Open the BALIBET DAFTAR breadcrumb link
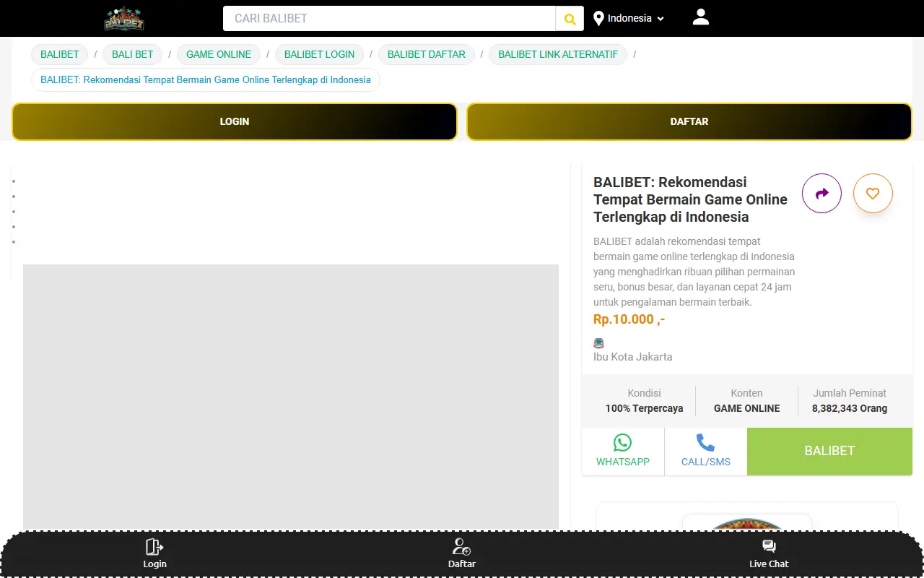This screenshot has height=578, width=924. [427, 54]
